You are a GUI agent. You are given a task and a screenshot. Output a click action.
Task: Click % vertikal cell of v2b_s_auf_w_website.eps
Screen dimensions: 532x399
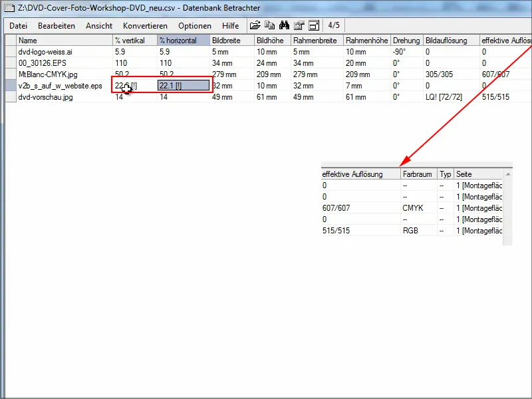pos(135,86)
